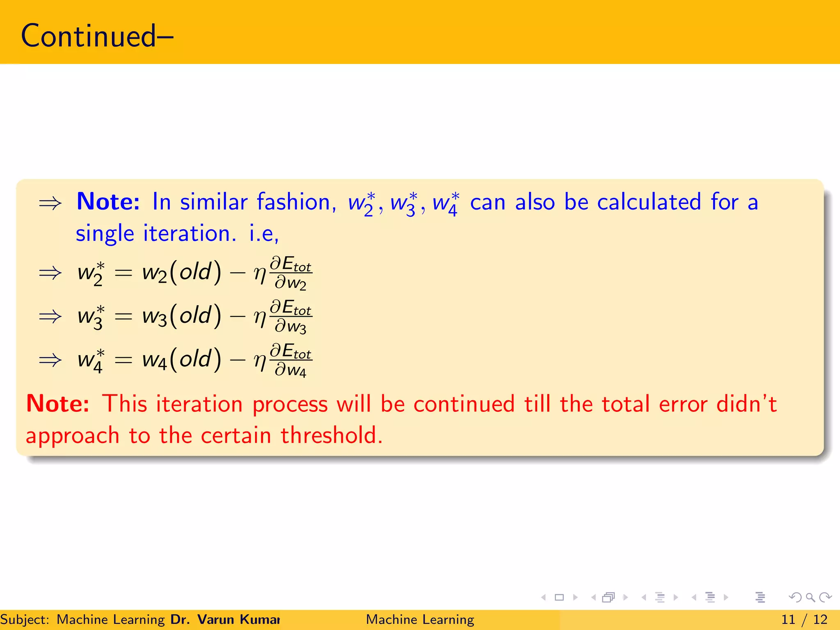Click the presentation outline icon
This screenshot has height=630, width=840.
coord(760,598)
